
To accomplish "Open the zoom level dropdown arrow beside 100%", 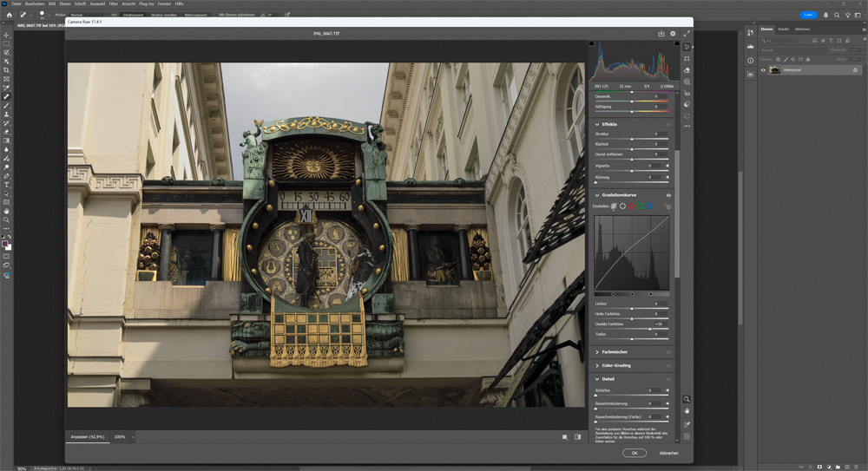I will coord(133,437).
